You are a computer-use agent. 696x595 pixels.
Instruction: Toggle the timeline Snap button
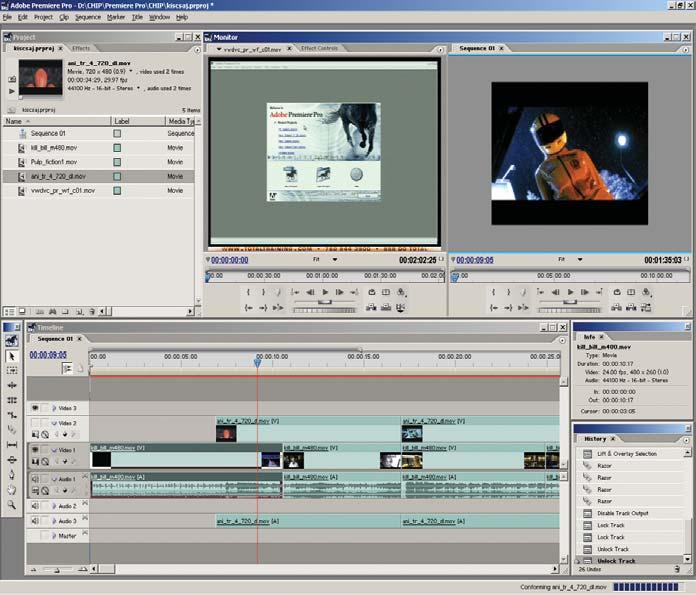coord(67,368)
